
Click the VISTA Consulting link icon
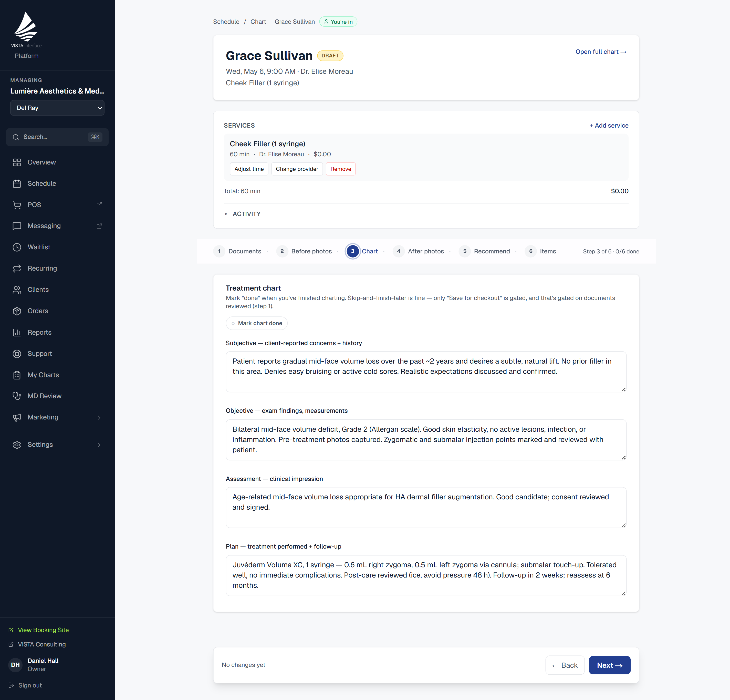[x=11, y=644]
